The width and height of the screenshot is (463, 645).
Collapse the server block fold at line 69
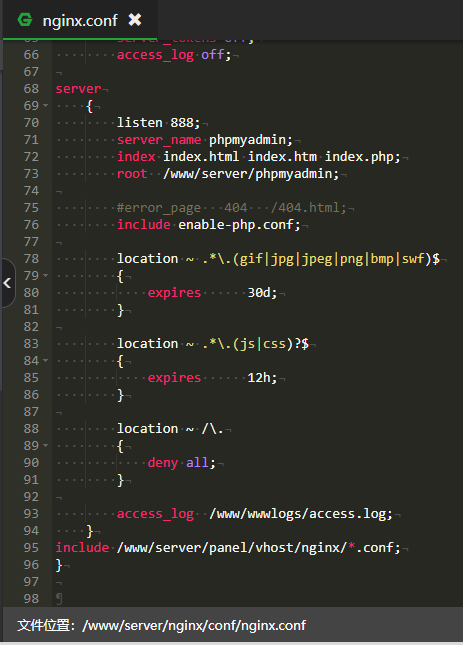[46, 106]
